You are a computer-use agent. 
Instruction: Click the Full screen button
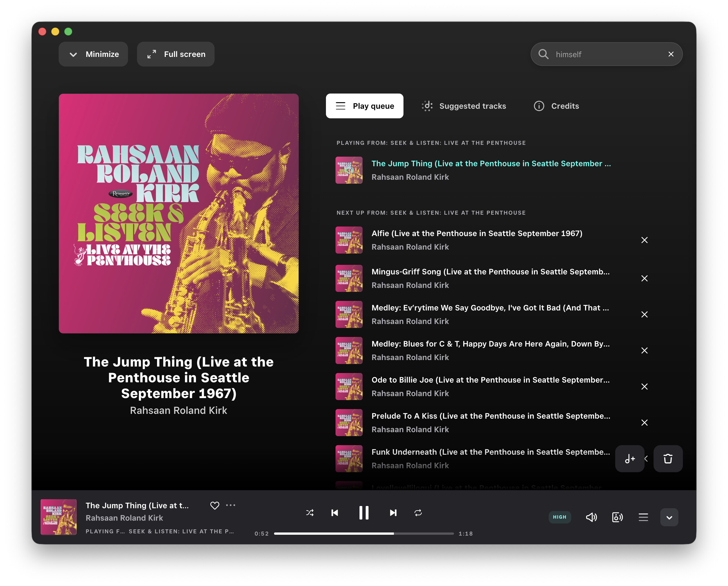(x=176, y=54)
